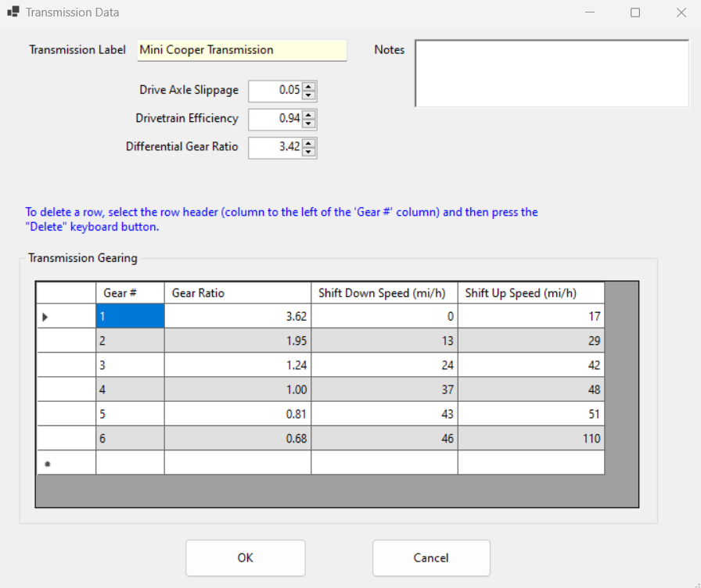Select shift down speed cell 0

384,317
